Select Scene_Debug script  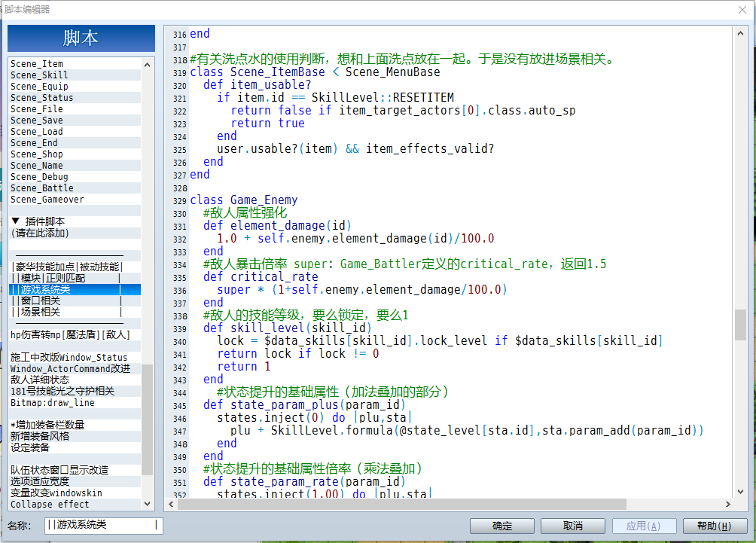point(75,176)
